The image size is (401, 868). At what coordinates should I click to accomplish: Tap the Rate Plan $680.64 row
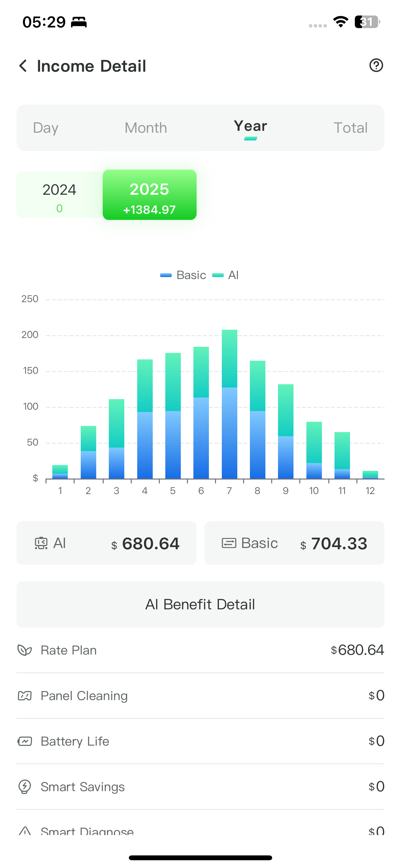point(200,650)
